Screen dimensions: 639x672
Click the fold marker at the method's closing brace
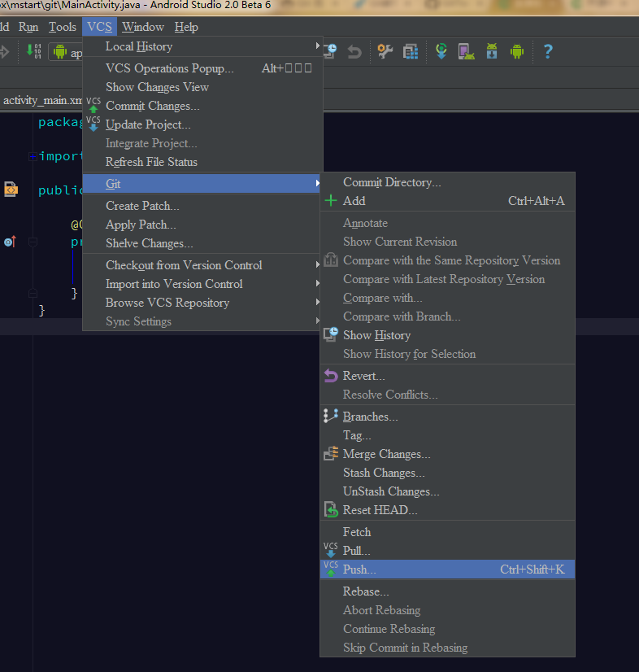pyautogui.click(x=33, y=293)
